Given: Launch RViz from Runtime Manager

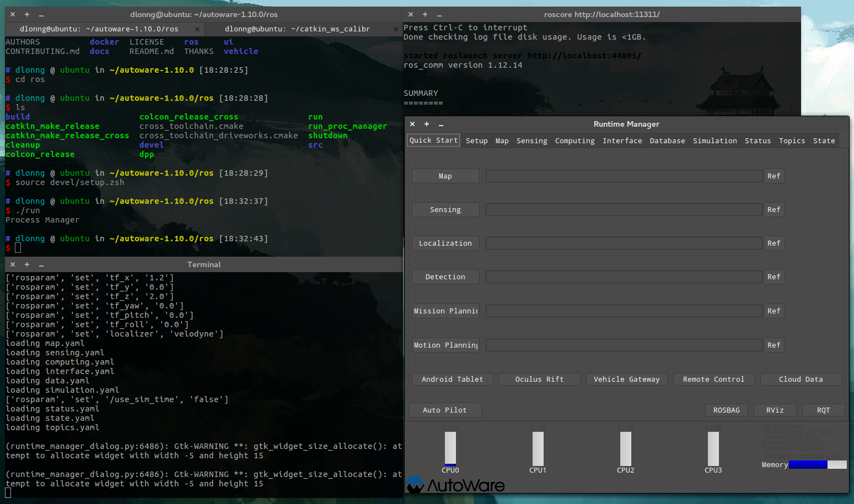Looking at the screenshot, I should click(775, 410).
